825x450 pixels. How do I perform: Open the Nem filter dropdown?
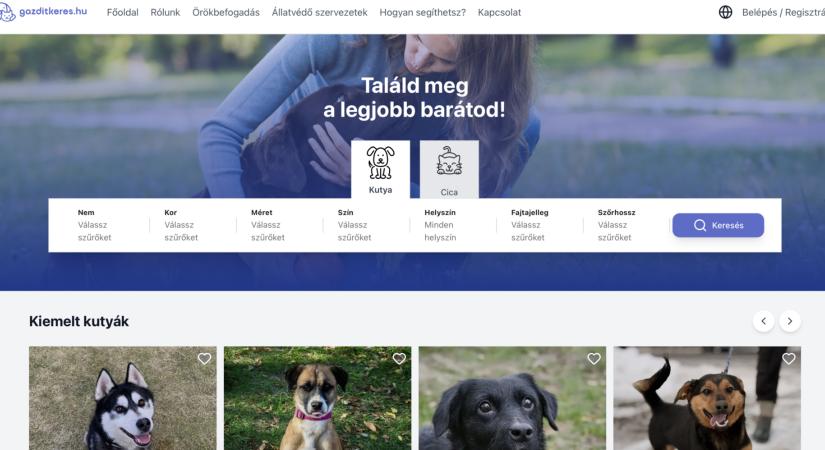pos(105,225)
